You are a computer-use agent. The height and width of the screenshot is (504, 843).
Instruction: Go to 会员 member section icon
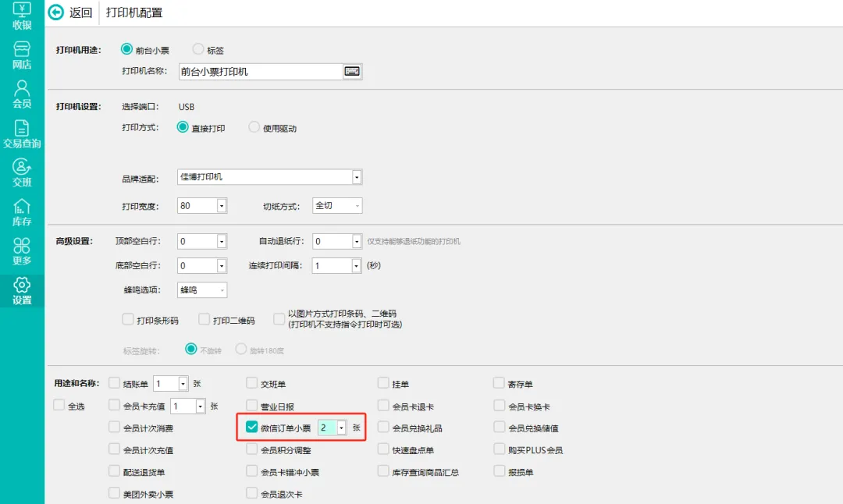[x=22, y=87]
